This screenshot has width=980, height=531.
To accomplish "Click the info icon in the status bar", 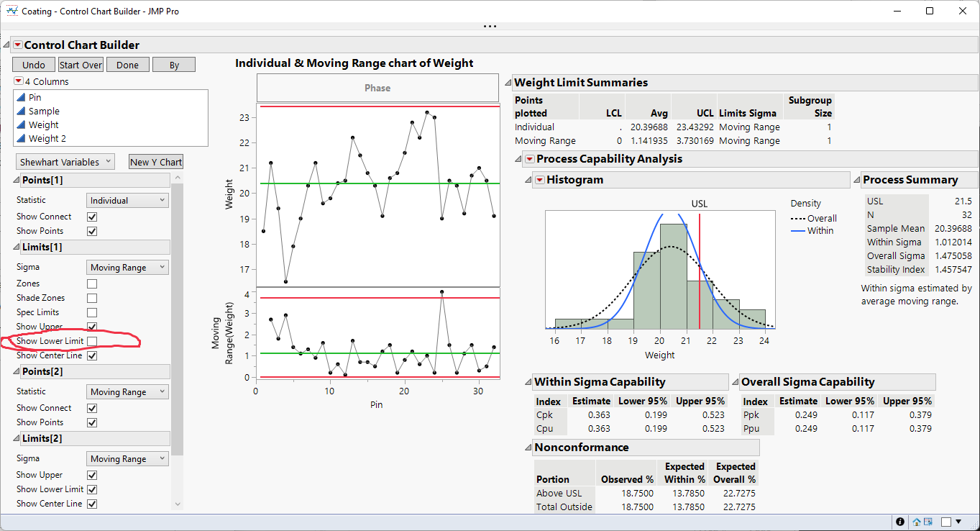I will click(899, 522).
